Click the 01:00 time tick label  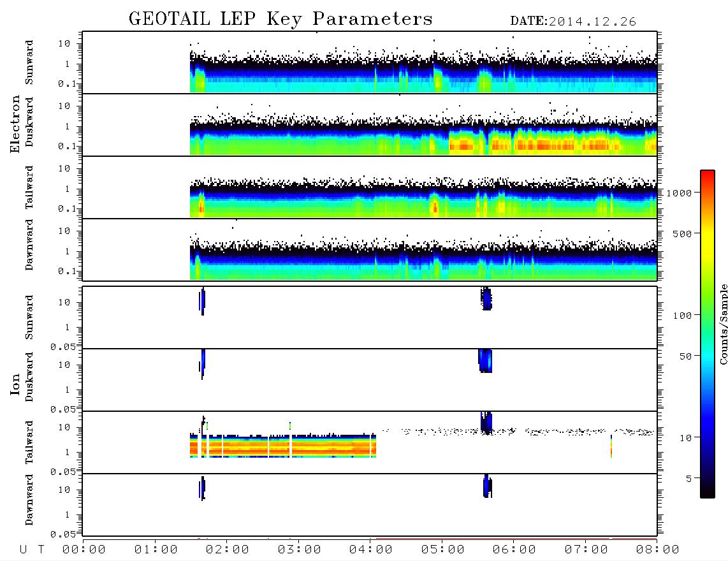(156, 550)
